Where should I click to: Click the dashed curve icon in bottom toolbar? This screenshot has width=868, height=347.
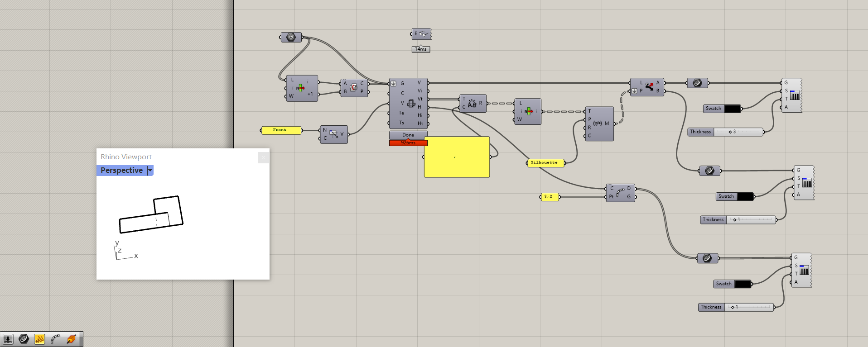pyautogui.click(x=55, y=339)
